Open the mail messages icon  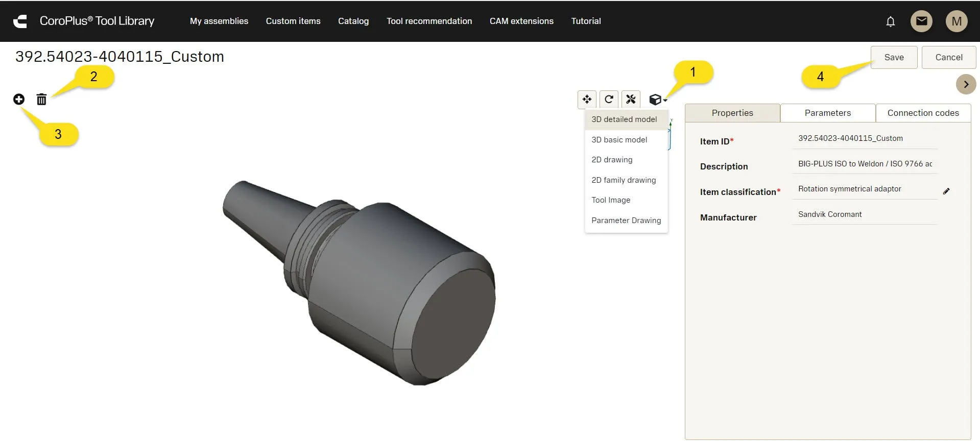click(921, 21)
